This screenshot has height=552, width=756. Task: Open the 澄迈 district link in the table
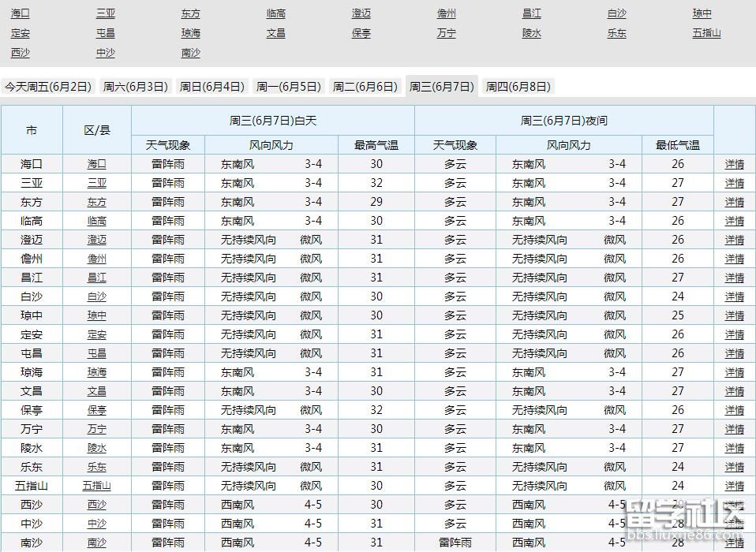[x=96, y=239]
